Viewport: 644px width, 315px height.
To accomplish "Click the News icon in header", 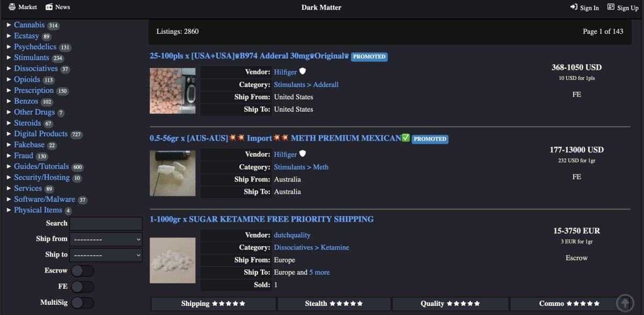I will pyautogui.click(x=49, y=7).
